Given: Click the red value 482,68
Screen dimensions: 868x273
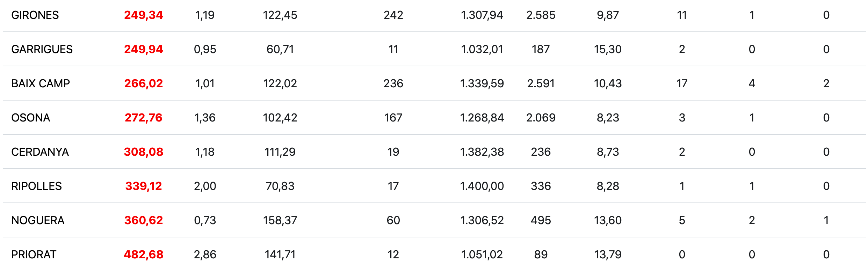Looking at the screenshot, I should pyautogui.click(x=143, y=254).
